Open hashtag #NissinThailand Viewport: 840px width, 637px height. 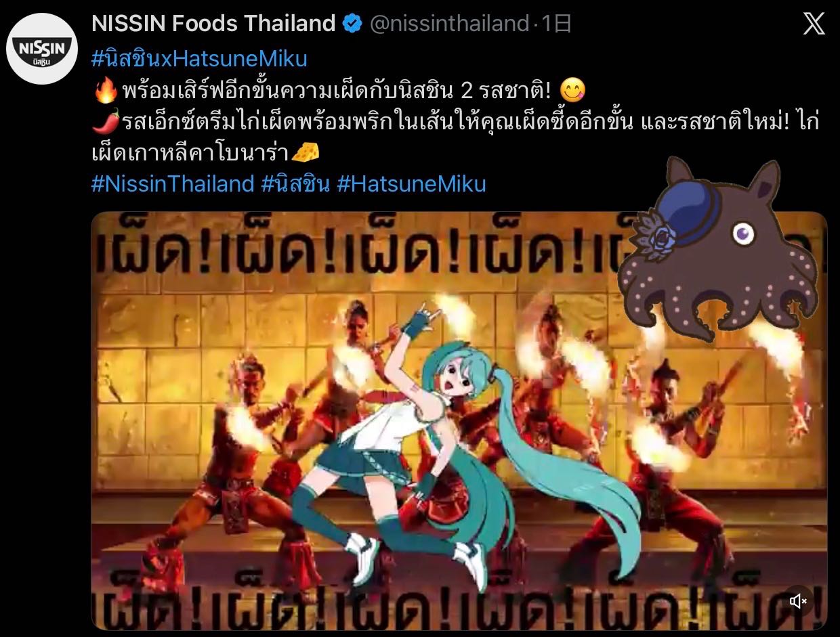(173, 184)
